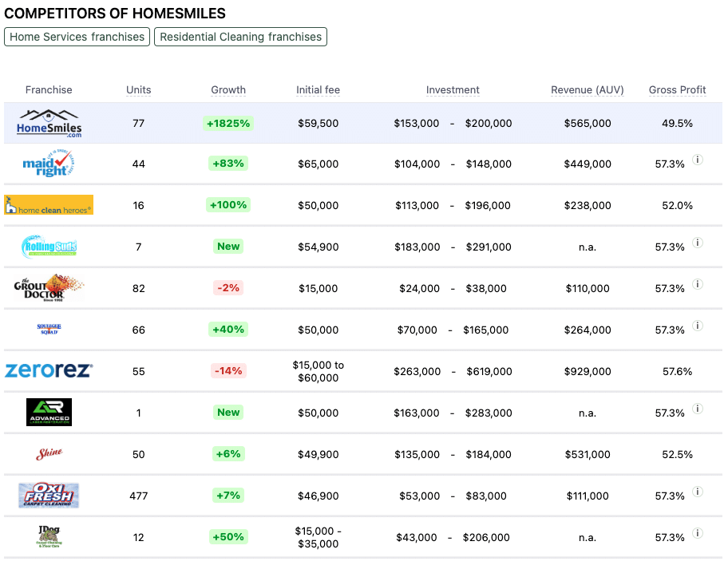Click the New badge for Rolling Suds

pyautogui.click(x=228, y=246)
